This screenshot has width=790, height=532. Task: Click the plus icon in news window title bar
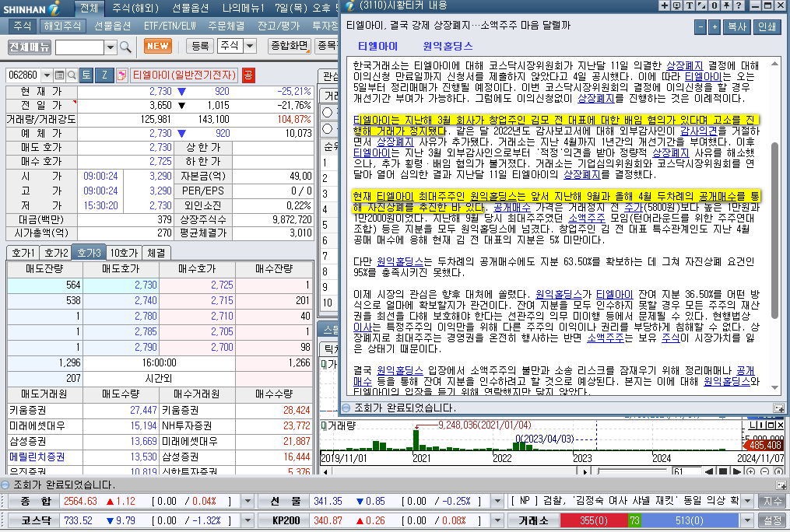click(664, 5)
